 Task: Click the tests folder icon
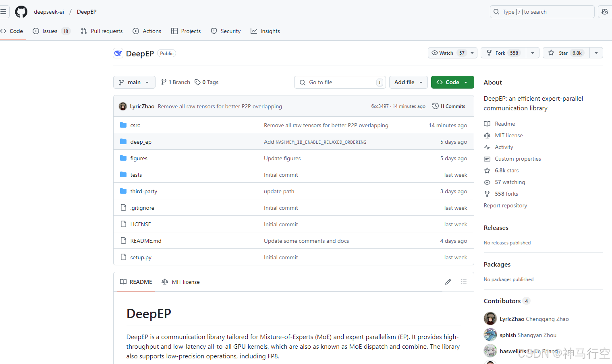tap(123, 175)
